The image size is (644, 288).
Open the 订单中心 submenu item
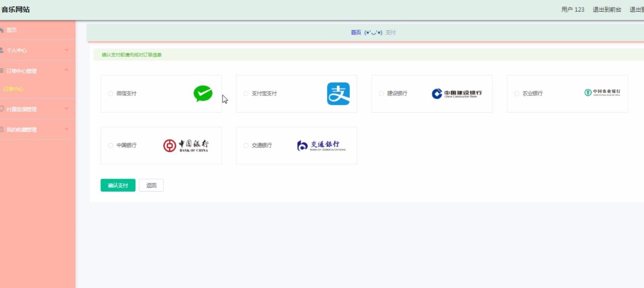[38, 89]
